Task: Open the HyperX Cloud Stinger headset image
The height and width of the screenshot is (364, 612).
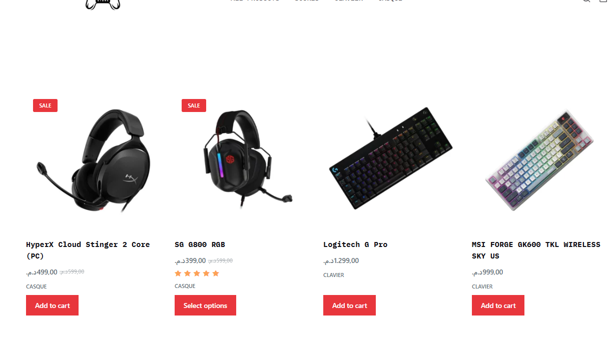Action: 94,161
